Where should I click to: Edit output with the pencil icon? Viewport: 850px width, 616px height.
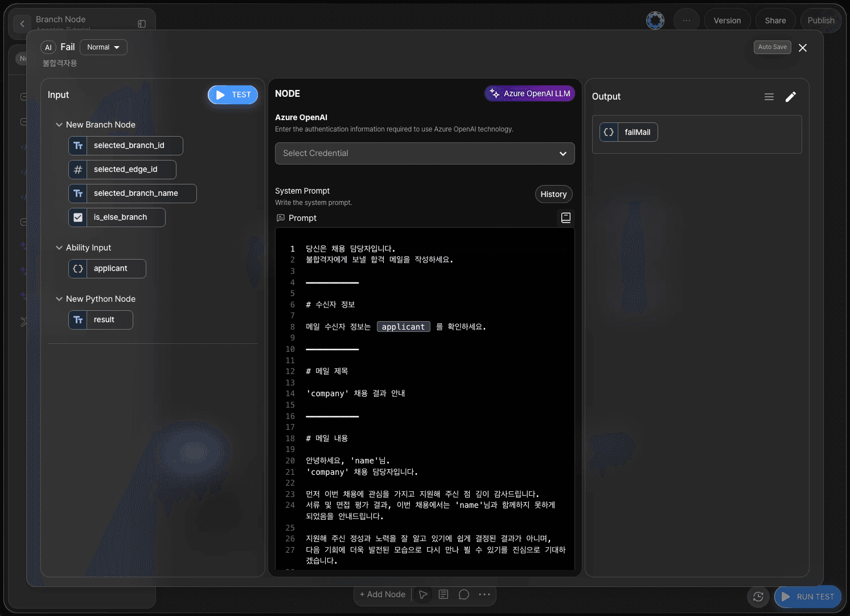(x=791, y=97)
